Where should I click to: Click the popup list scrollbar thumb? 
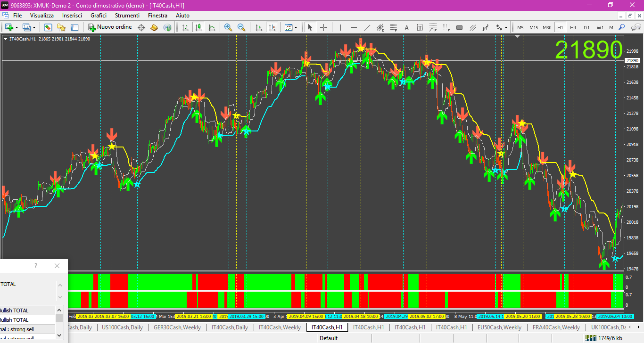coord(59,318)
